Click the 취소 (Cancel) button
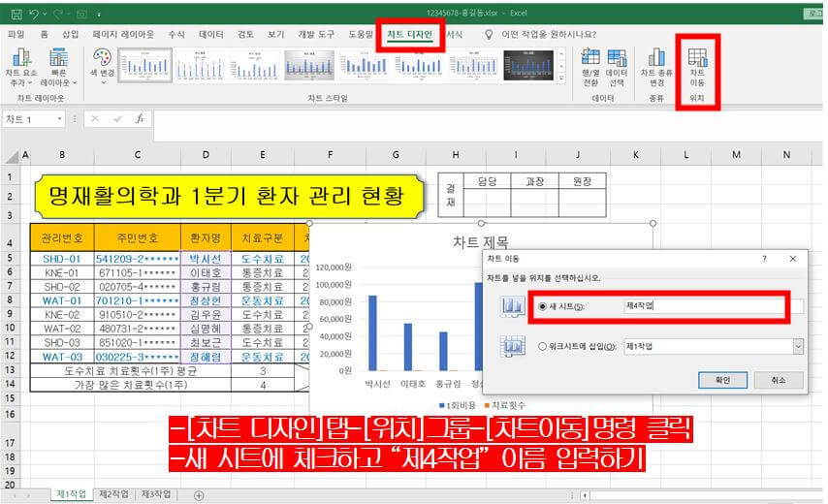The image size is (828, 504). pyautogui.click(x=779, y=380)
